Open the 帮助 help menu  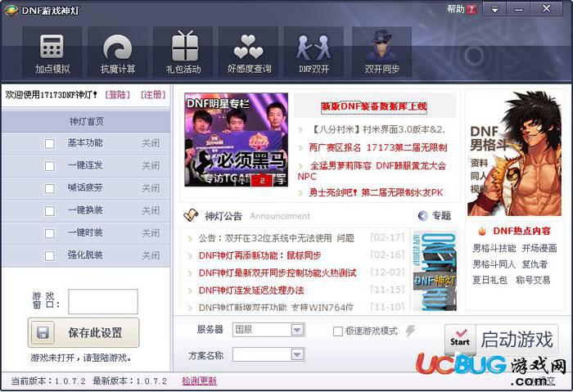(455, 9)
